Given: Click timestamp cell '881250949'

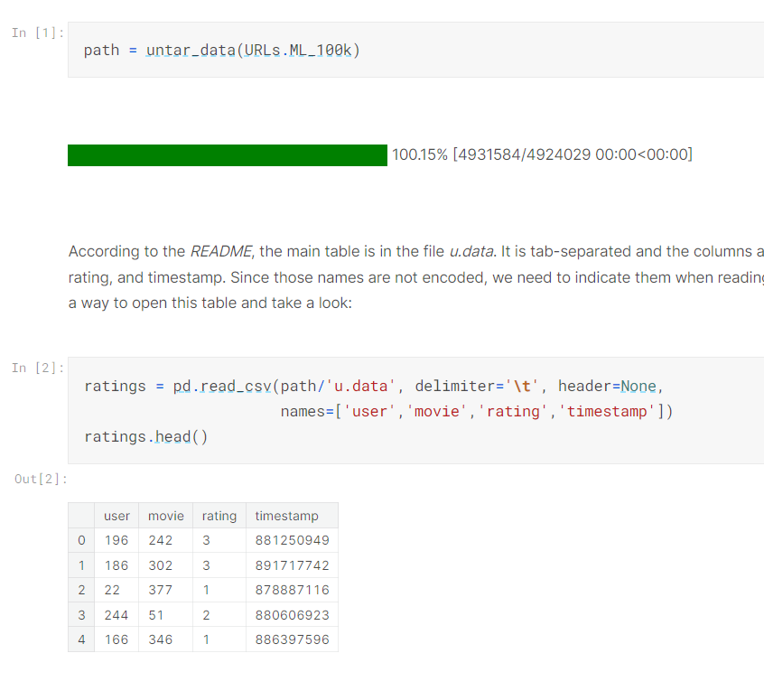Looking at the screenshot, I should [x=292, y=540].
